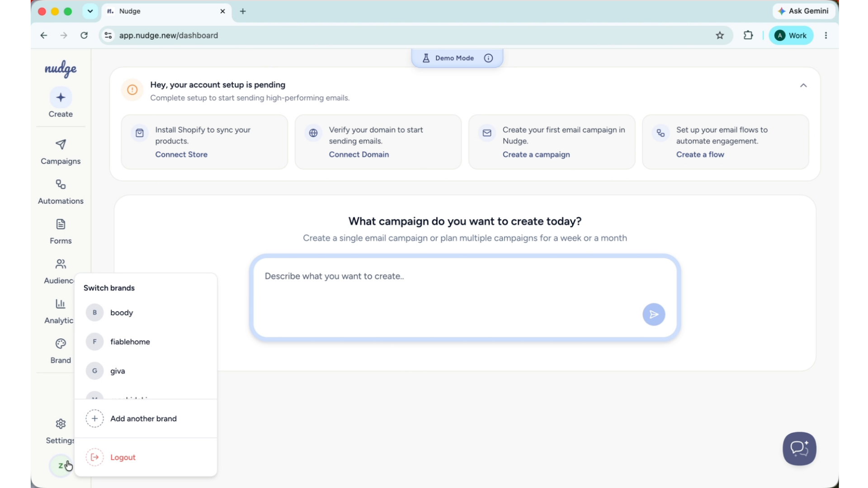Open Automations from the sidebar
Image resolution: width=868 pixels, height=488 pixels.
click(61, 192)
